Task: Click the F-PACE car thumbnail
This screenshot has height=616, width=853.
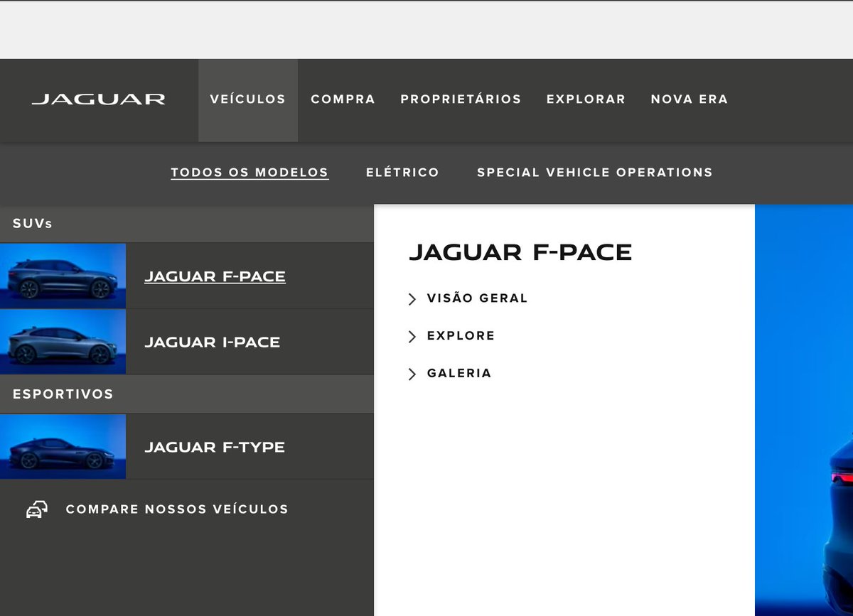Action: pyautogui.click(x=63, y=276)
